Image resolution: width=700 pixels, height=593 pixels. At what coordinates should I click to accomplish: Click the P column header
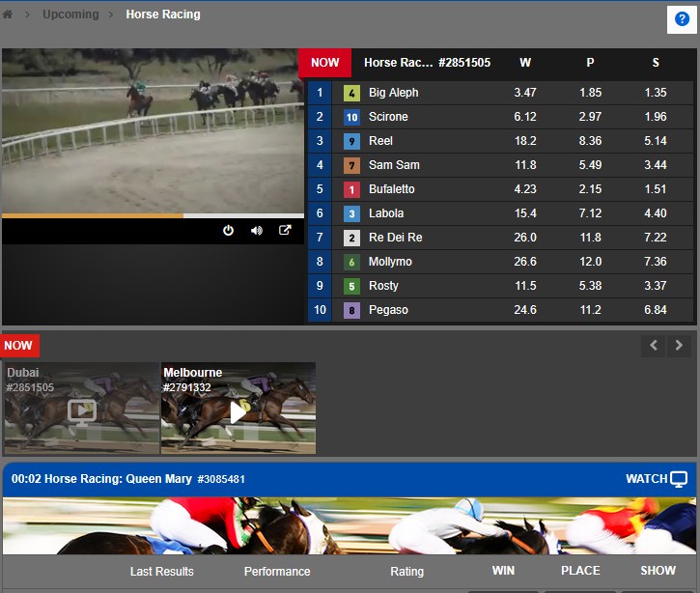pos(590,63)
